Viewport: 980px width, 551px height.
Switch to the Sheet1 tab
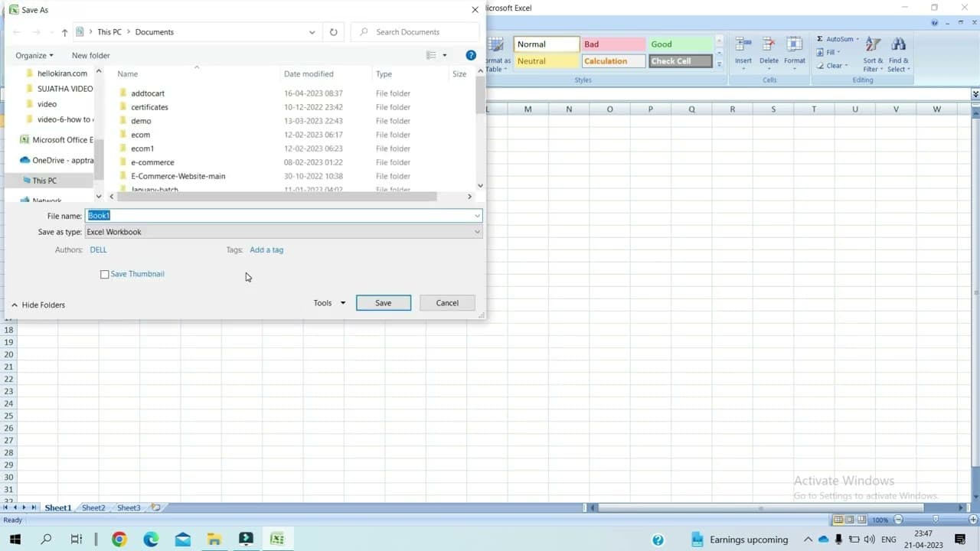tap(57, 507)
